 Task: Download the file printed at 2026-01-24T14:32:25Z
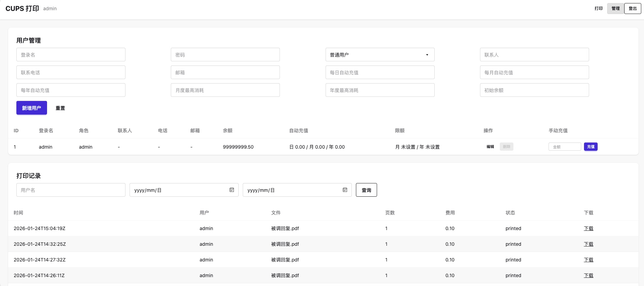click(x=588, y=244)
